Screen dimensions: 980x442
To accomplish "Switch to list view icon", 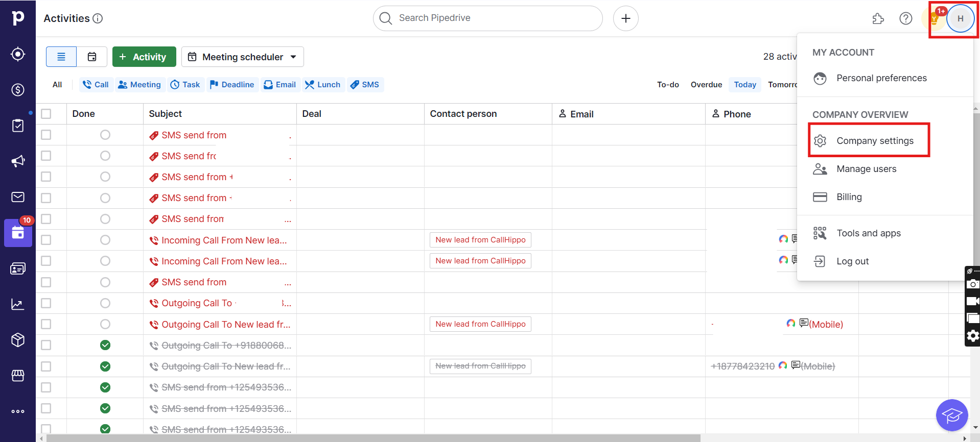I will coord(61,57).
